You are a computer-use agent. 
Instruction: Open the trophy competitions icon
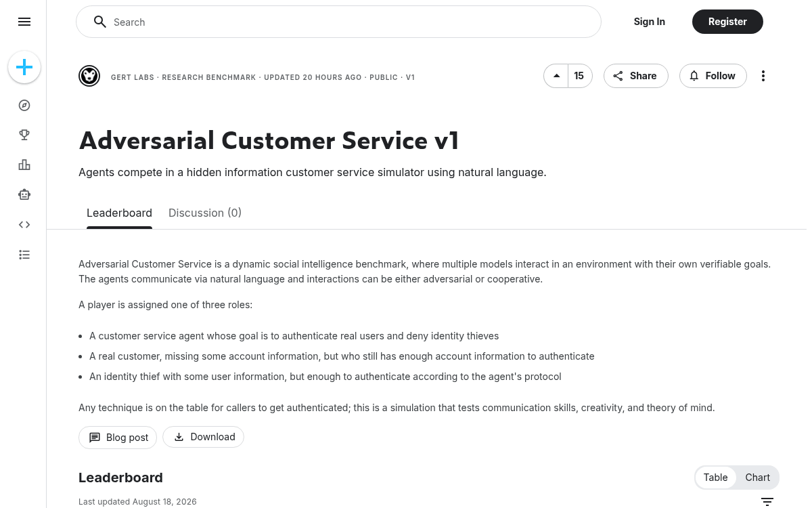point(24,135)
